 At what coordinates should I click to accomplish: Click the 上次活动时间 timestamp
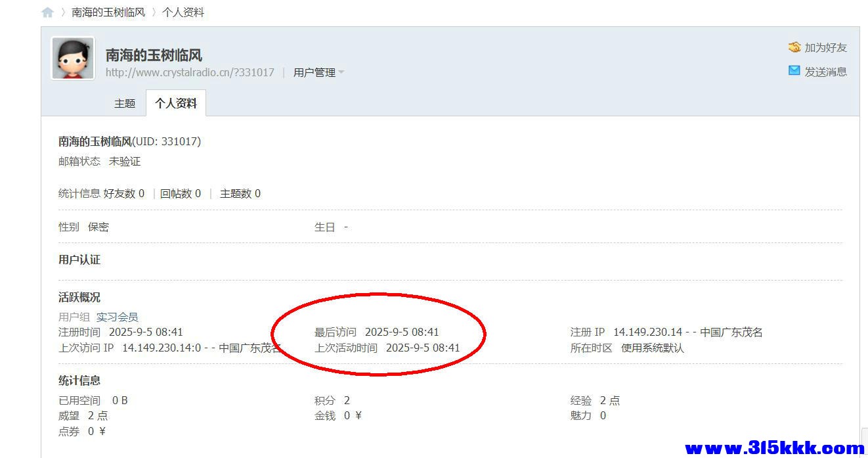click(x=423, y=348)
